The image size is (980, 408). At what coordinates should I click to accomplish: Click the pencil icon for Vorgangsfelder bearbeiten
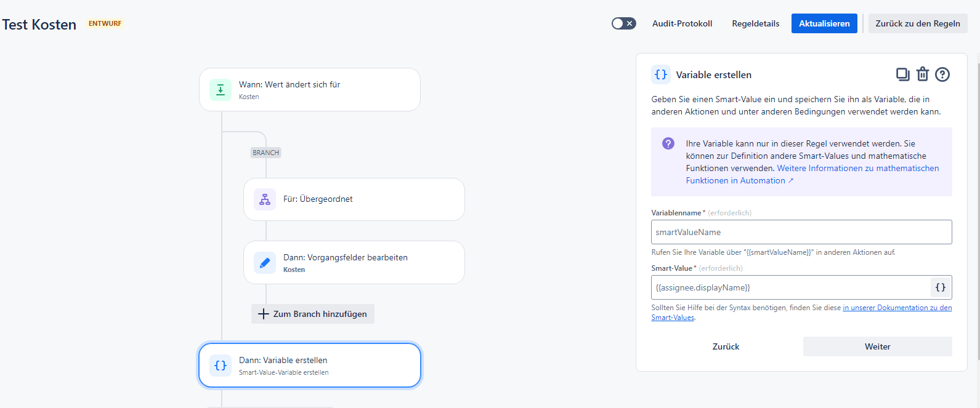pyautogui.click(x=265, y=263)
